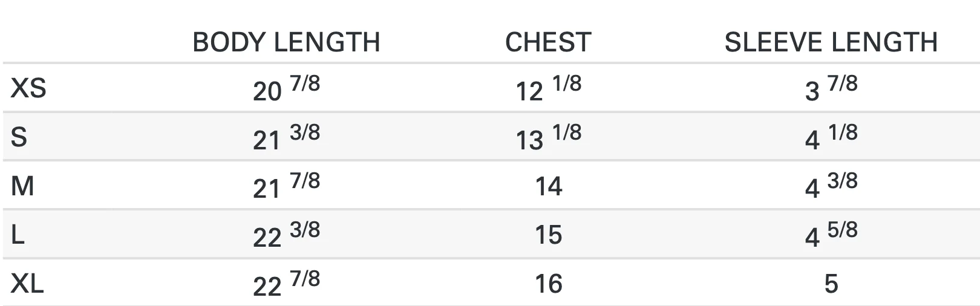Click the S body length 21 3/8 cell

point(286,137)
